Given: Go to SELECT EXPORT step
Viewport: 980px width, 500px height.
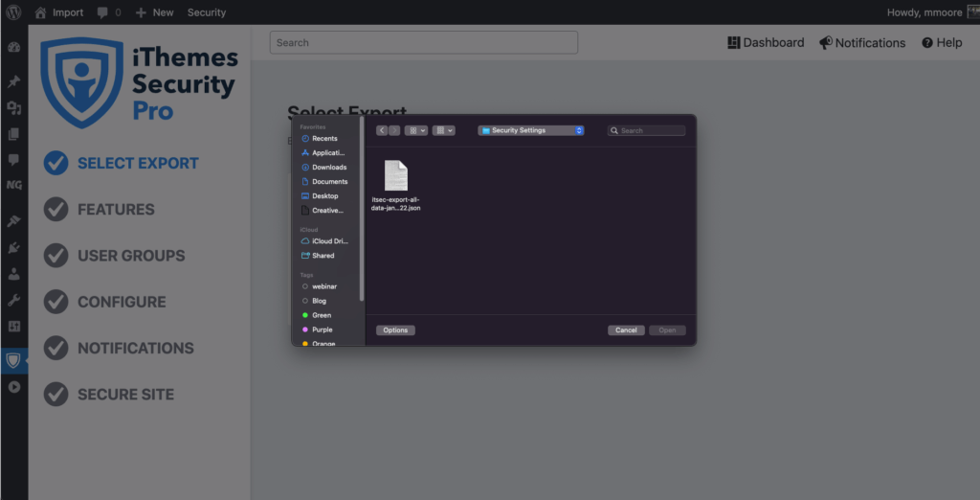Looking at the screenshot, I should [122, 164].
